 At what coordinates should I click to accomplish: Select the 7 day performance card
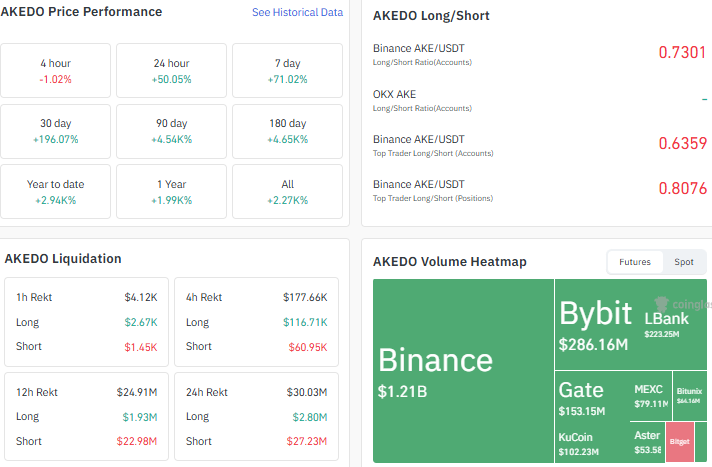(x=287, y=70)
